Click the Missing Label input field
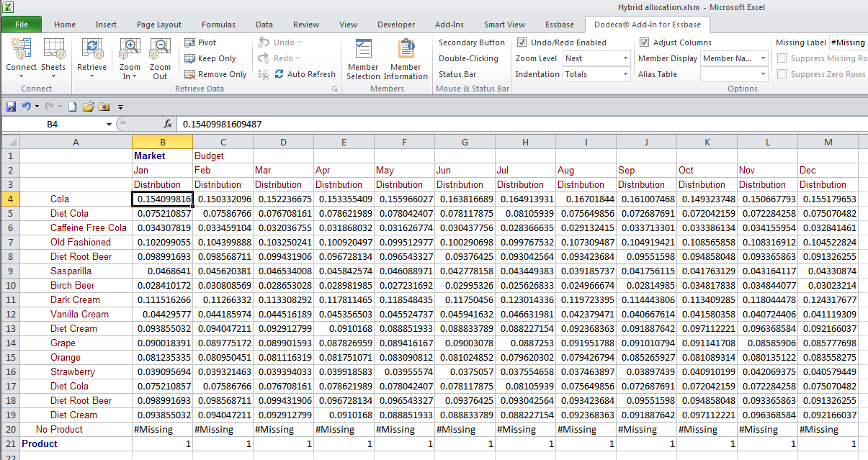868x460 pixels. tap(849, 42)
